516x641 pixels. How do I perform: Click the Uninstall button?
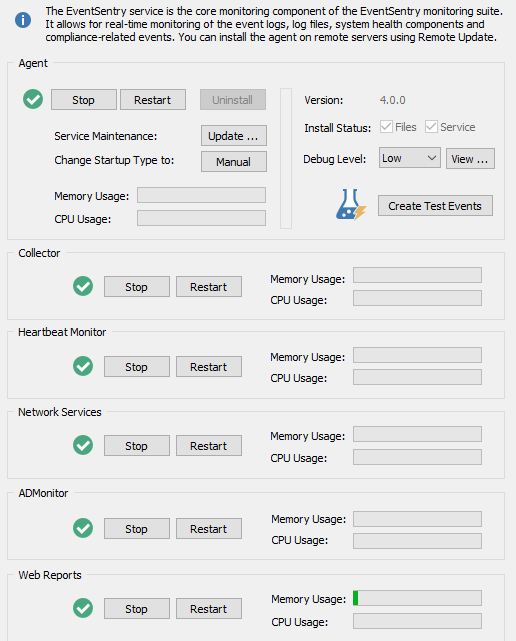233,100
